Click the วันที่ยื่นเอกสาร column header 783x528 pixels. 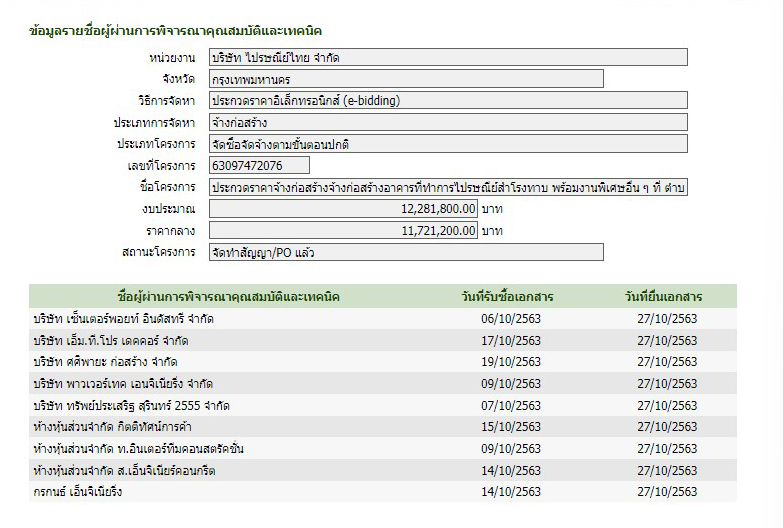click(663, 297)
